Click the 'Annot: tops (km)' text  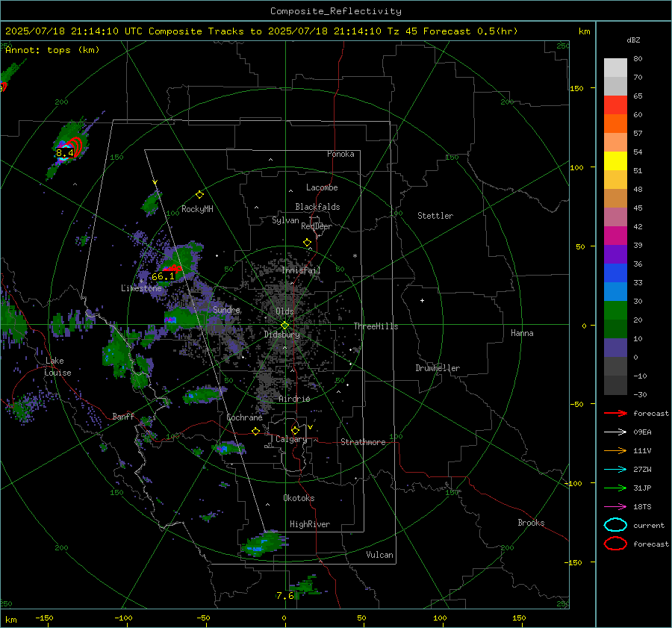click(x=52, y=50)
